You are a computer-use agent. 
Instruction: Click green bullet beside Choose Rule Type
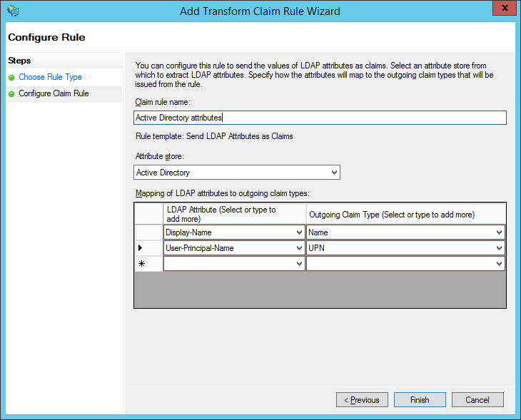click(x=11, y=77)
